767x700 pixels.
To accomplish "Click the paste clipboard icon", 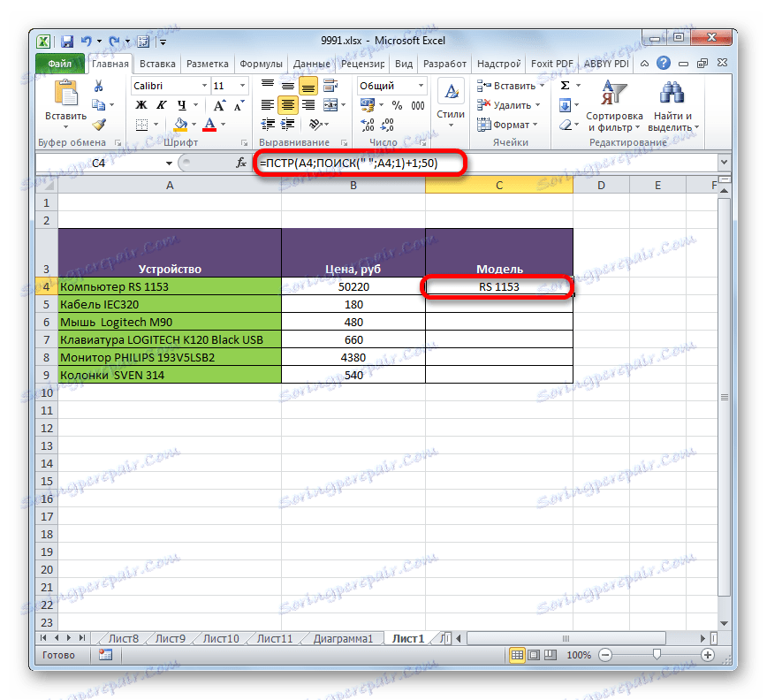I will [x=66, y=92].
